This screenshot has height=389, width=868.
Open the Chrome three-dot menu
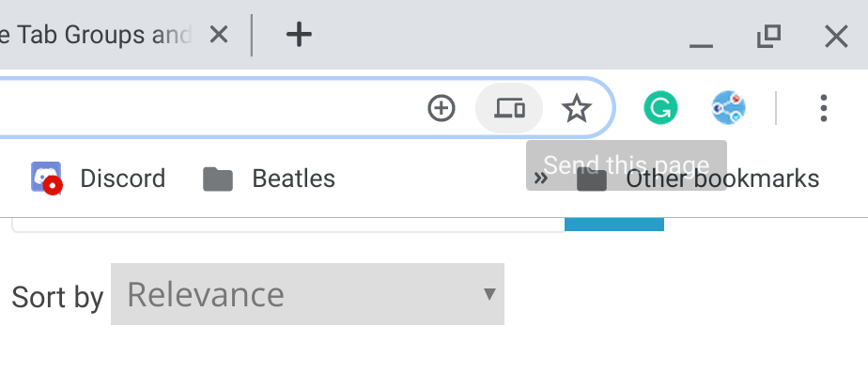pos(824,108)
